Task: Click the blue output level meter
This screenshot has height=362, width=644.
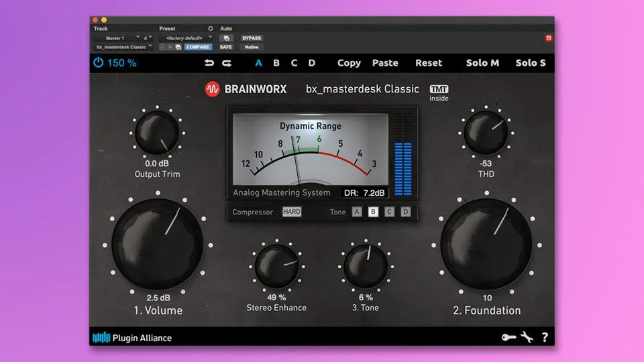Action: point(403,169)
